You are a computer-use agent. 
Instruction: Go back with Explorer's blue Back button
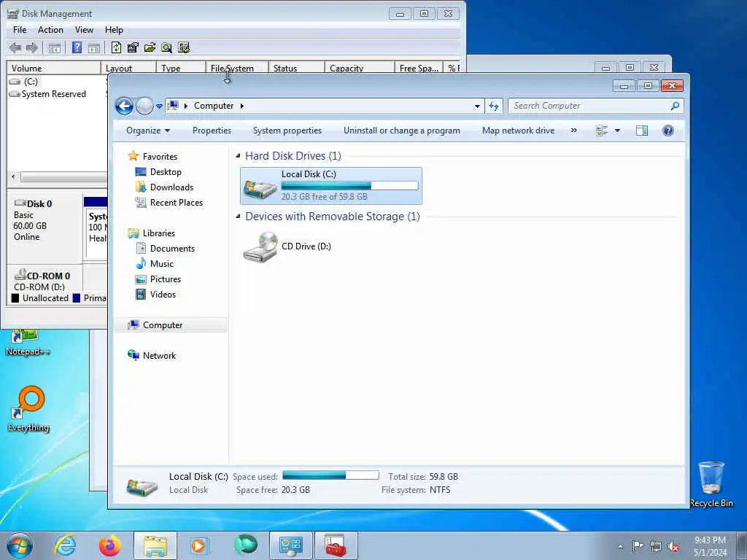click(x=124, y=106)
